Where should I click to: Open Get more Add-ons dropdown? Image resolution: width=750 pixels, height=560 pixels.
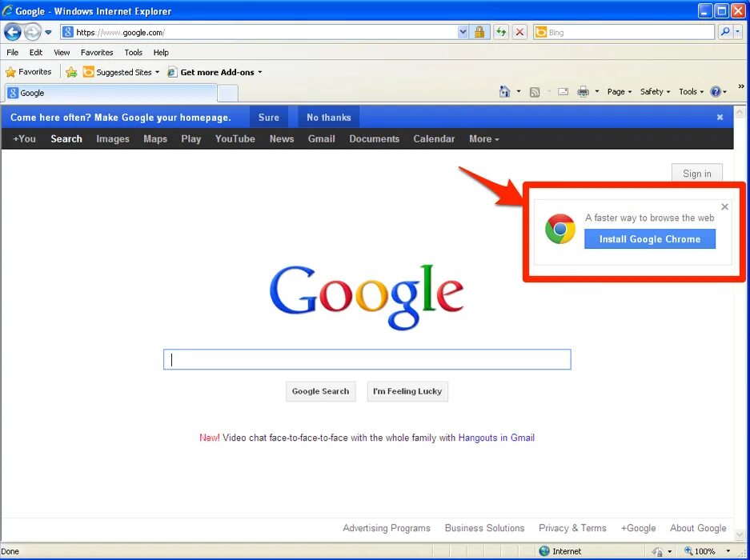coord(215,72)
